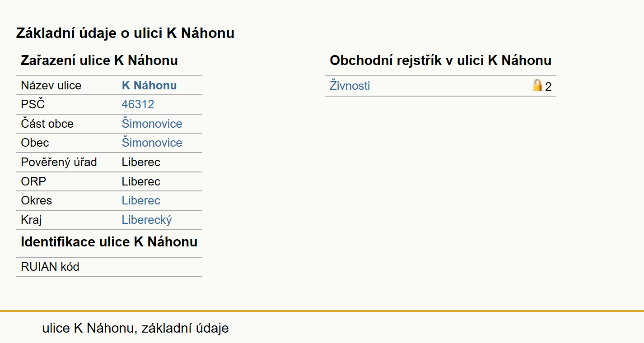
Task: Click the Kraj row label
Action: 31,220
